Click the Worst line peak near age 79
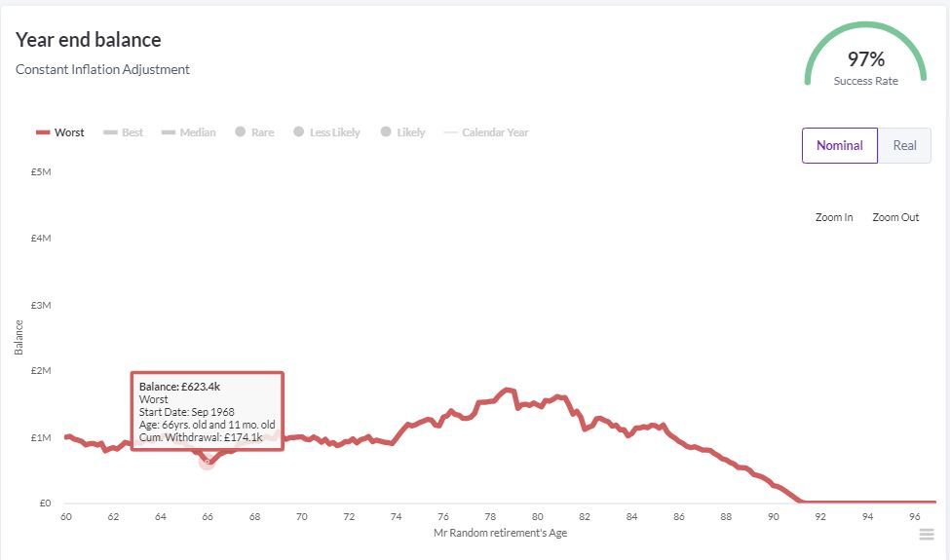The width and height of the screenshot is (950, 560). (x=507, y=390)
